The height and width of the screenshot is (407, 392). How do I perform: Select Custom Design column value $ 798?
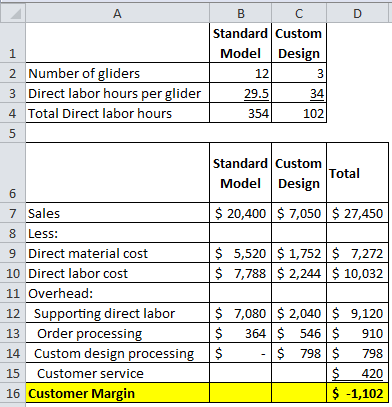tap(299, 353)
